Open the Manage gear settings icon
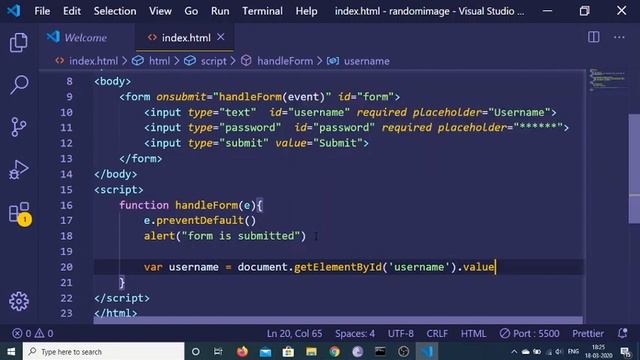Screen dimensions: 640x360 19,302
